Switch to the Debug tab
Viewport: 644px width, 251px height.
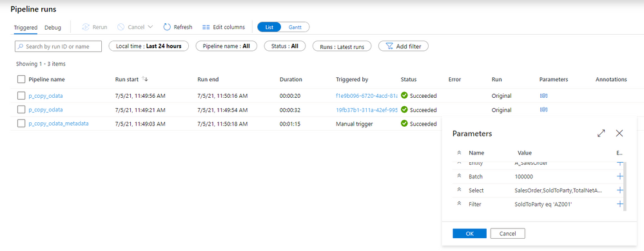point(53,28)
